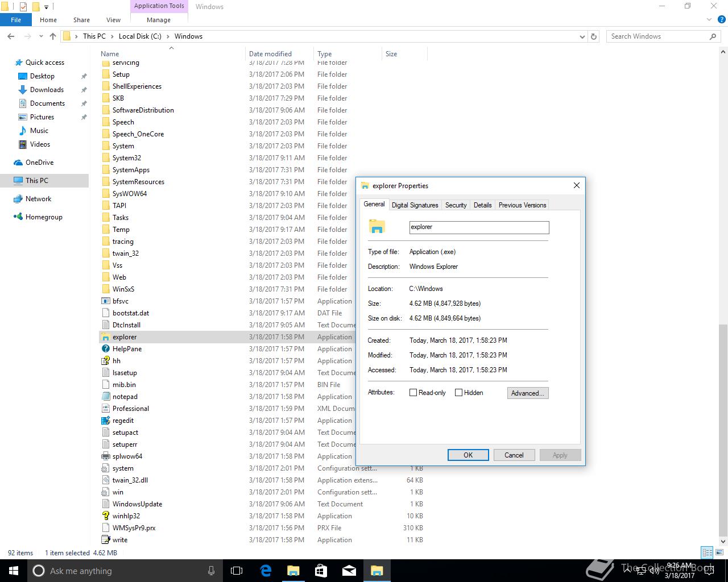Select OneDrive in navigation pane
Viewport: 728px width, 582px height.
[39, 163]
